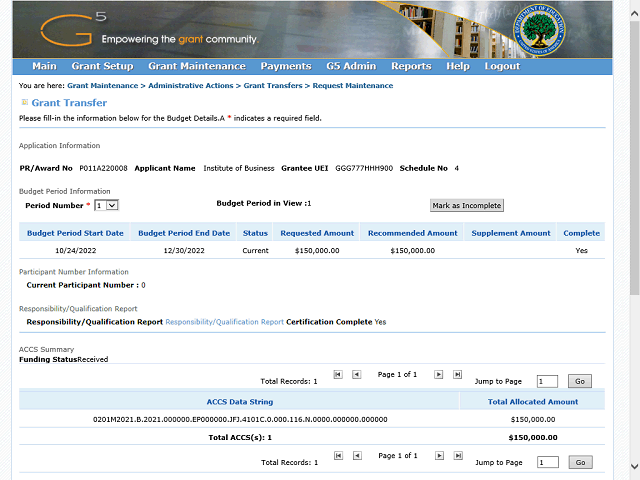Open the Responsibility/Qualification Report link

coord(224,322)
